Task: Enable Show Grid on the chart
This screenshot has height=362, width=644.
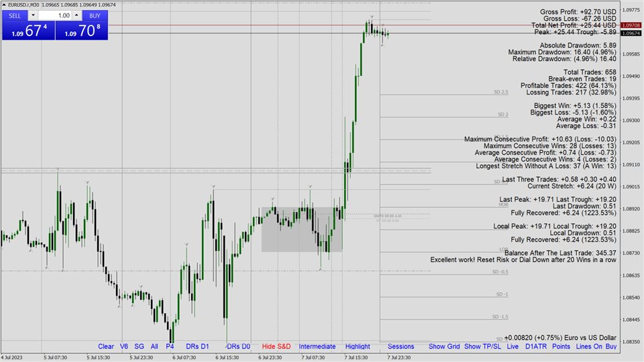Action: point(444,347)
